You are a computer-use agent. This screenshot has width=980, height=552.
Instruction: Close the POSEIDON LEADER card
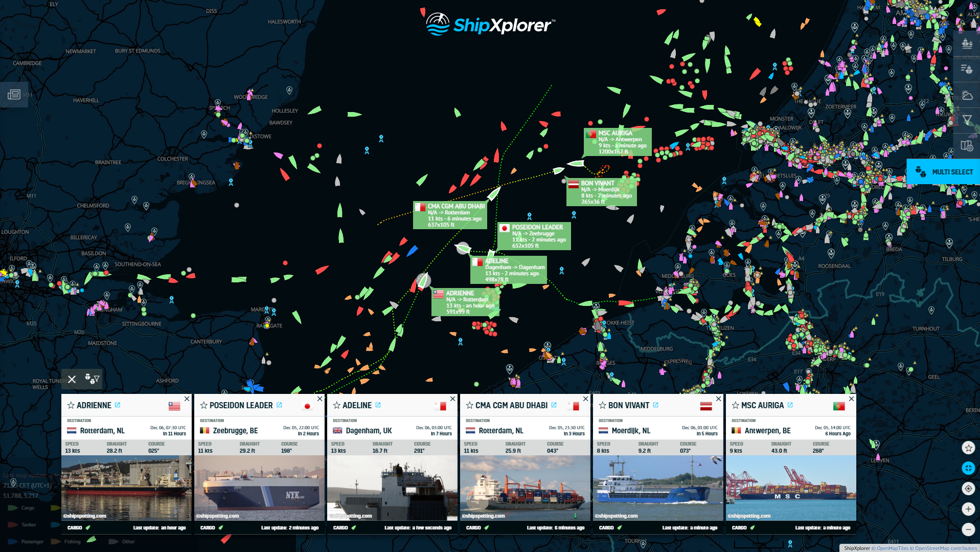320,399
